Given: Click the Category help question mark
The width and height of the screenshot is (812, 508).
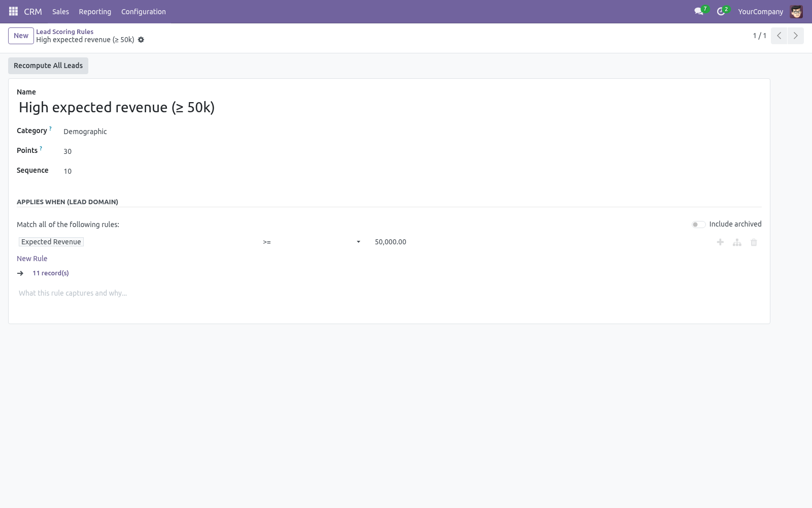Looking at the screenshot, I should (x=50, y=129).
